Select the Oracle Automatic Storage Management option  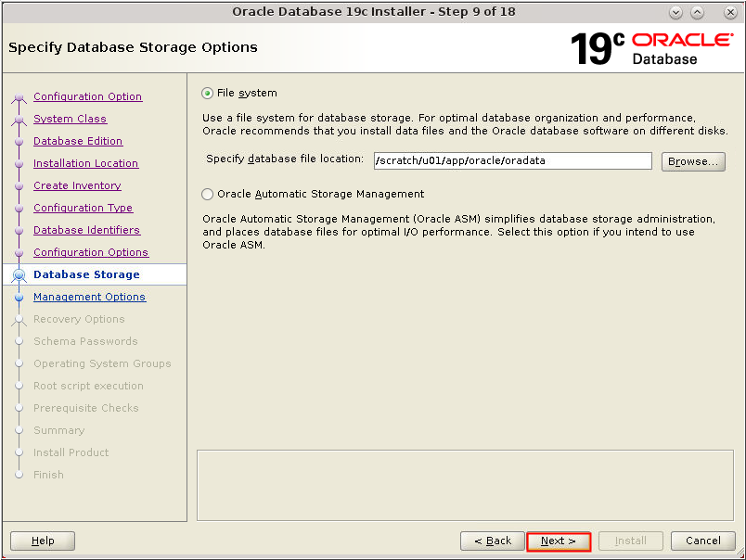[206, 194]
